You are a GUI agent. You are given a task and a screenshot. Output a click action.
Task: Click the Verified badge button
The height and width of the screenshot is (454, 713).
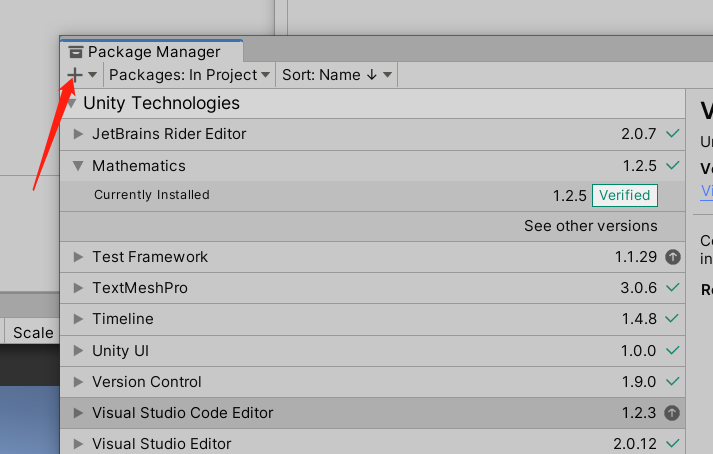624,195
